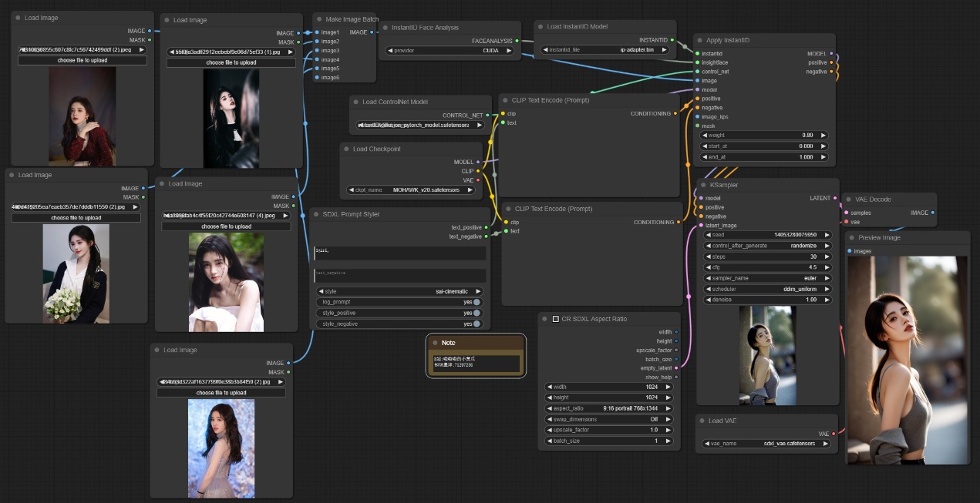Open the vae_name selector in Load VAE

tap(766, 444)
